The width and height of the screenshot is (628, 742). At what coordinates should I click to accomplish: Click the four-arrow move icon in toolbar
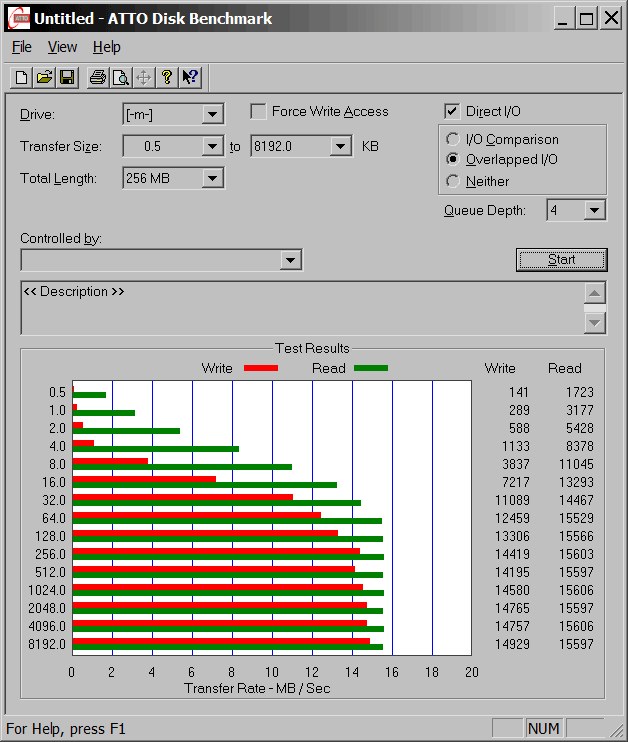(x=143, y=77)
